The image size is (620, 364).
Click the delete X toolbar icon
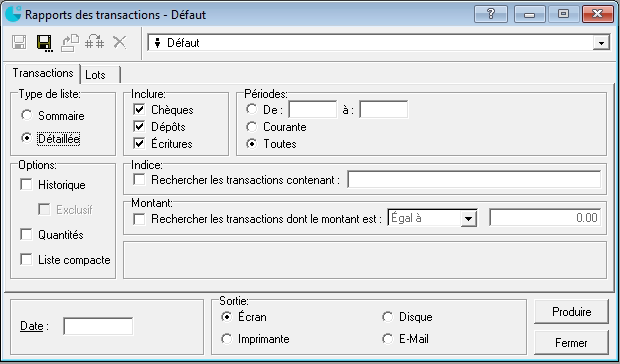119,42
